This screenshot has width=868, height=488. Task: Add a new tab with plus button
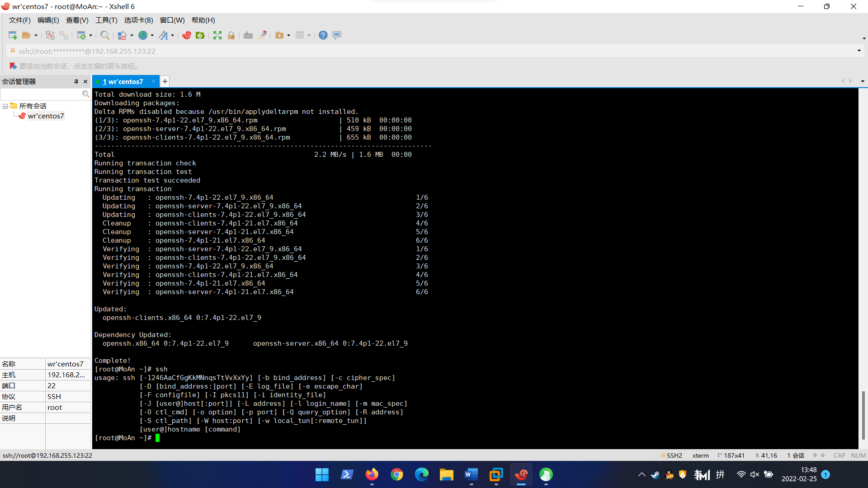165,81
